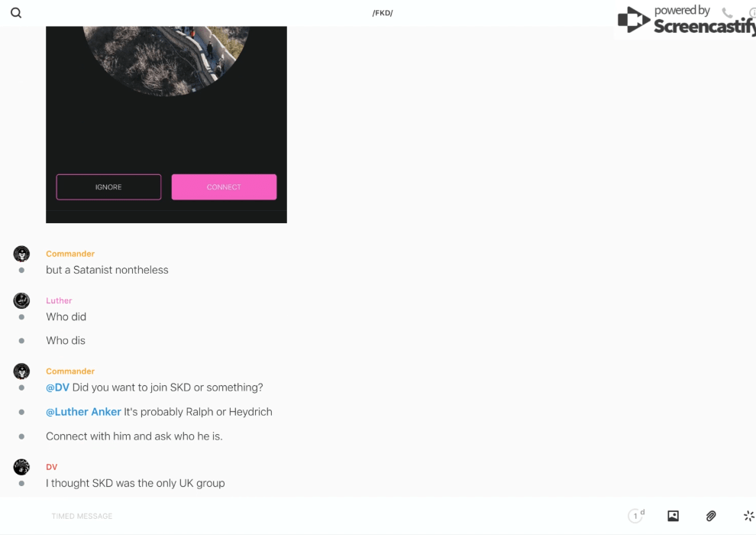Open Luther's profile avatar

click(x=21, y=300)
